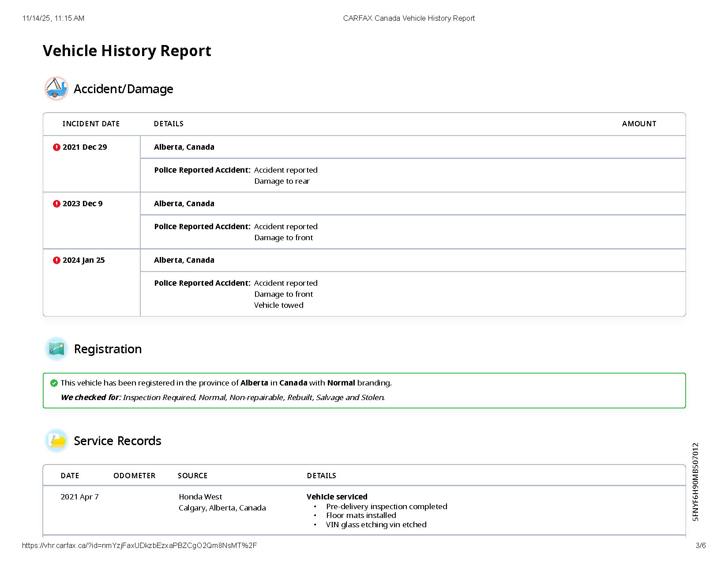The width and height of the screenshot is (728, 563).
Task: Click the Vehicle History Report heading
Action: [127, 51]
